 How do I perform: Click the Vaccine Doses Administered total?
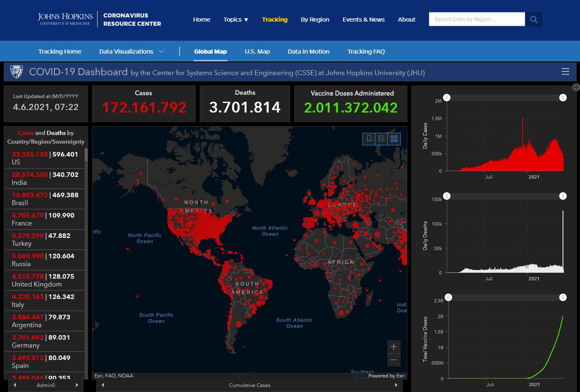(x=351, y=108)
